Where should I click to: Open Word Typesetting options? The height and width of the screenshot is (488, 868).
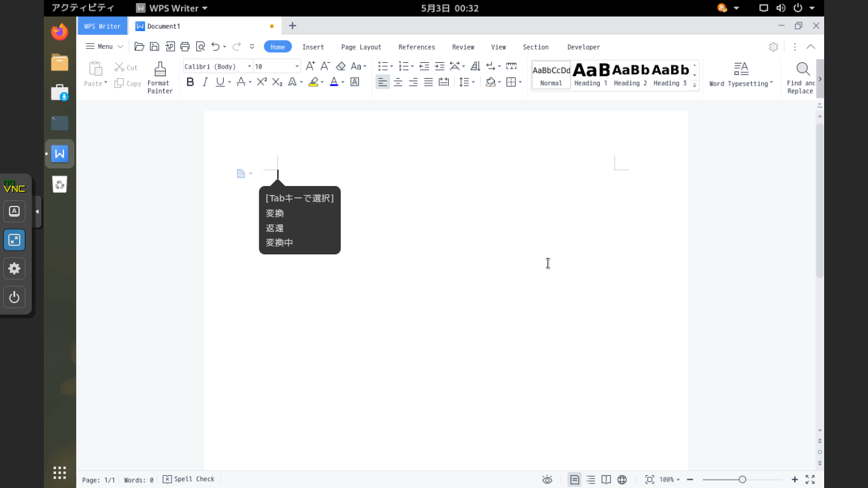[x=741, y=74]
